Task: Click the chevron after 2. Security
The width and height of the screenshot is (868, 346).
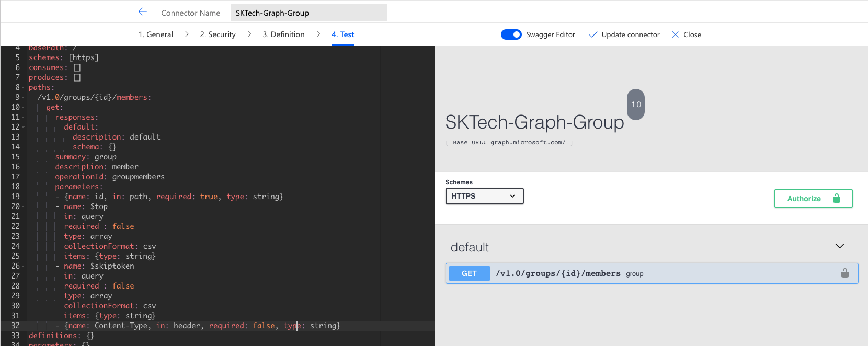Action: coord(249,34)
